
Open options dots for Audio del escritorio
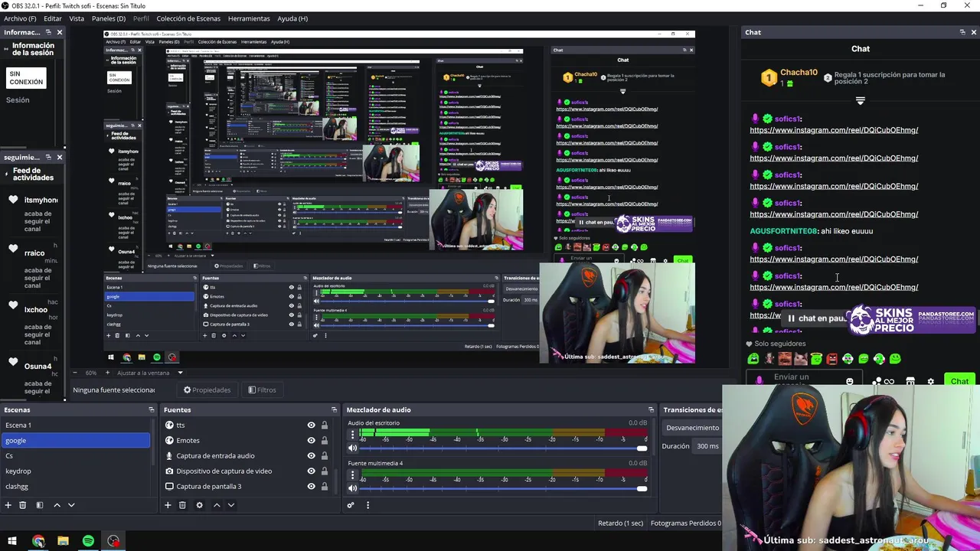[352, 434]
